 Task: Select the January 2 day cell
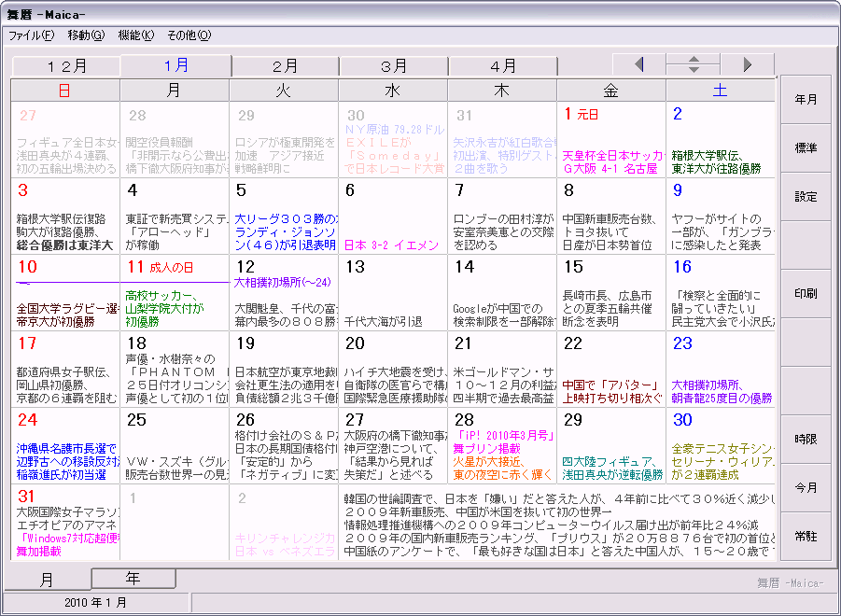click(721, 139)
